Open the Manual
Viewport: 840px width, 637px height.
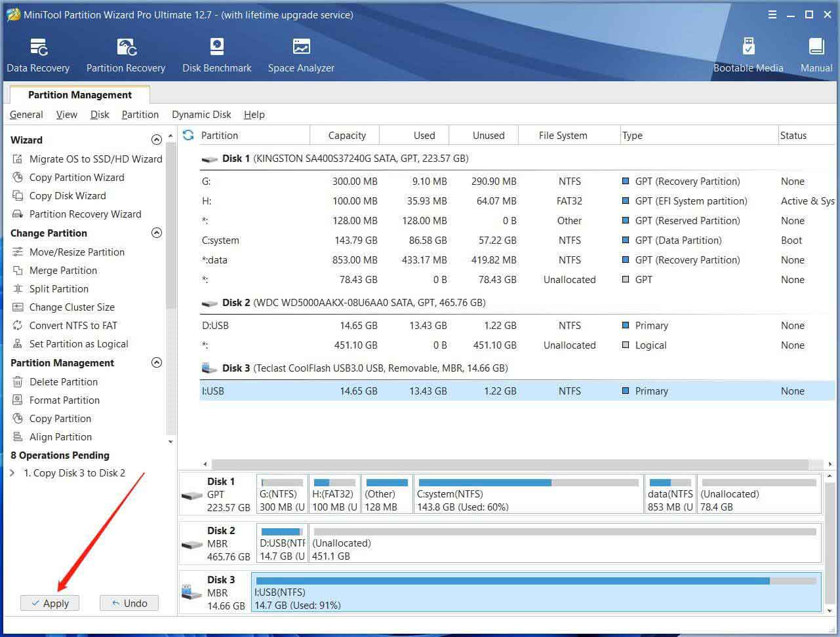click(x=816, y=56)
